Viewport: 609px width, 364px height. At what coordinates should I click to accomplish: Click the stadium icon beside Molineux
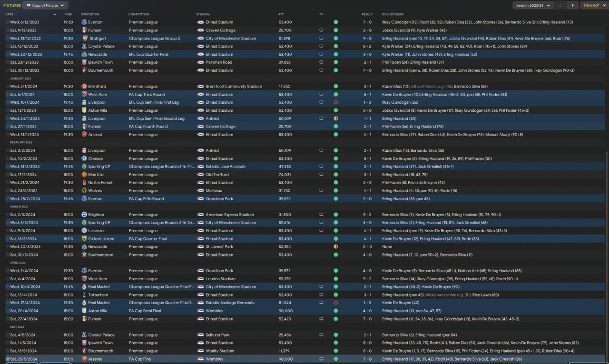200,191
